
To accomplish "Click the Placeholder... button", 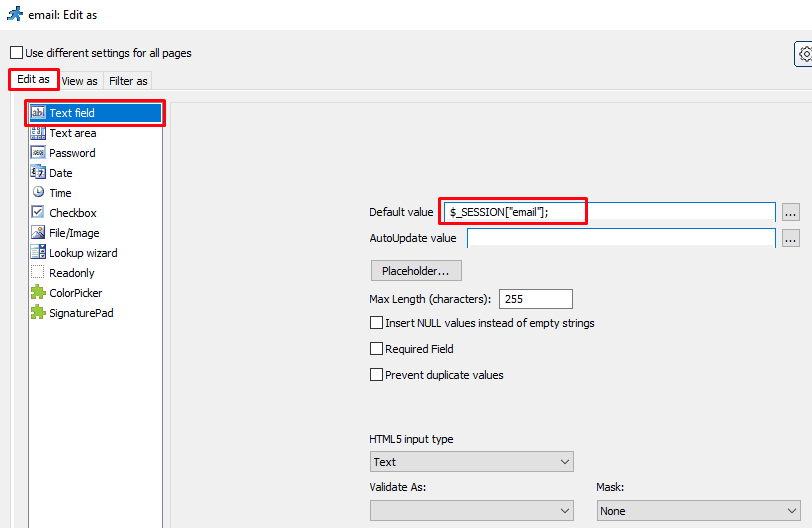I will [x=415, y=271].
